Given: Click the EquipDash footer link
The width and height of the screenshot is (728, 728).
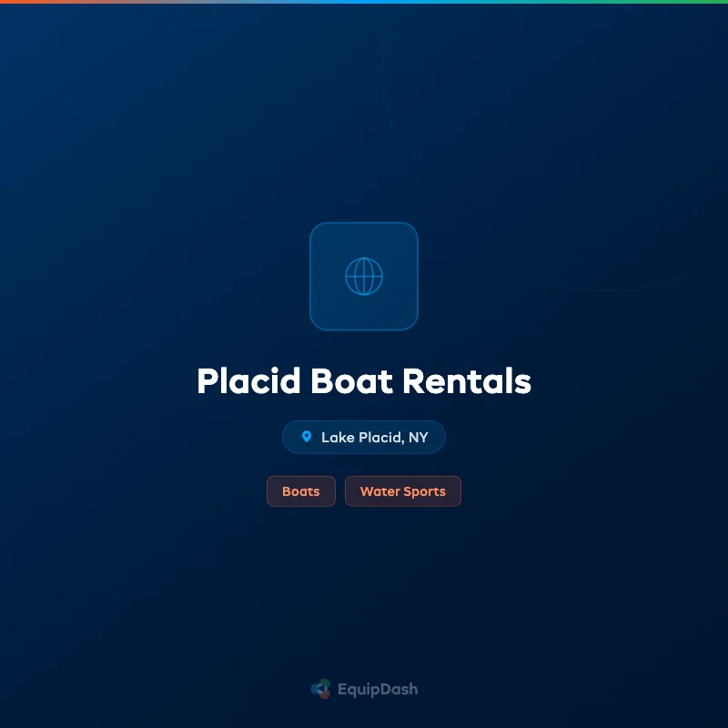Looking at the screenshot, I should pos(364,689).
